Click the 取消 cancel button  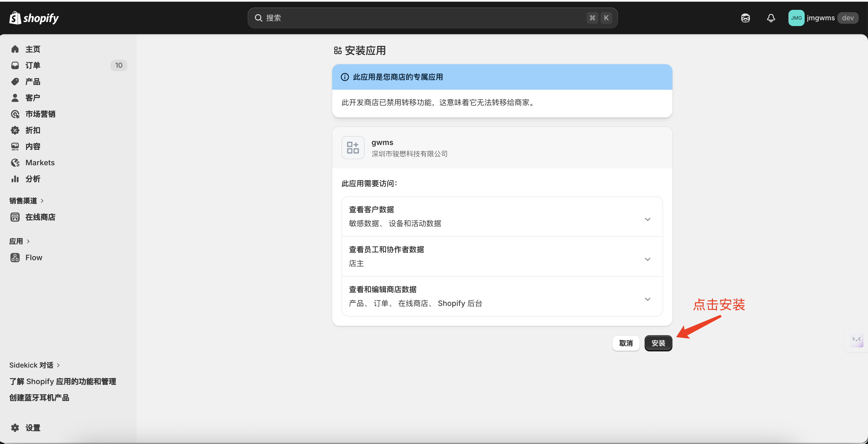tap(626, 343)
